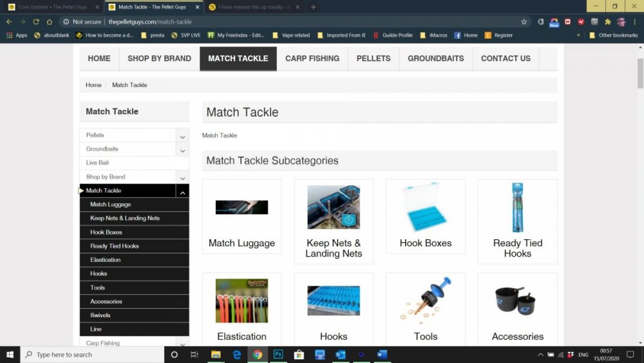Switch to the Core Updater browser tab

pos(53,7)
